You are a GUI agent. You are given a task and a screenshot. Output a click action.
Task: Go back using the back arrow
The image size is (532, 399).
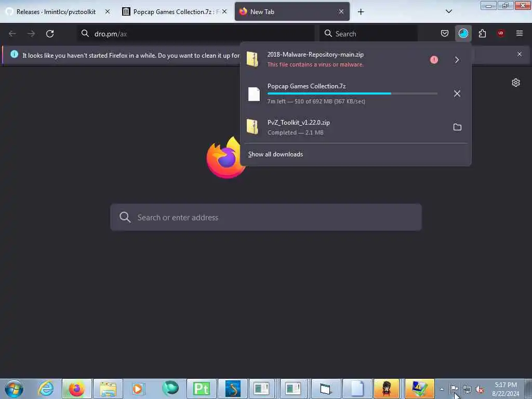12,34
